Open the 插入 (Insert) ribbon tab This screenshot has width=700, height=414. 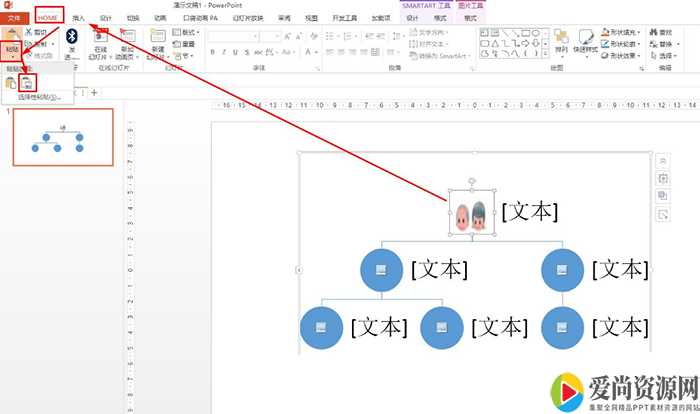coord(79,18)
